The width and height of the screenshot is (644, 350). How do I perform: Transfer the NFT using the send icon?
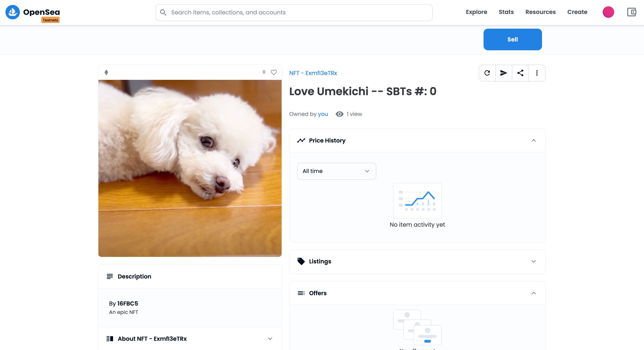tap(503, 73)
